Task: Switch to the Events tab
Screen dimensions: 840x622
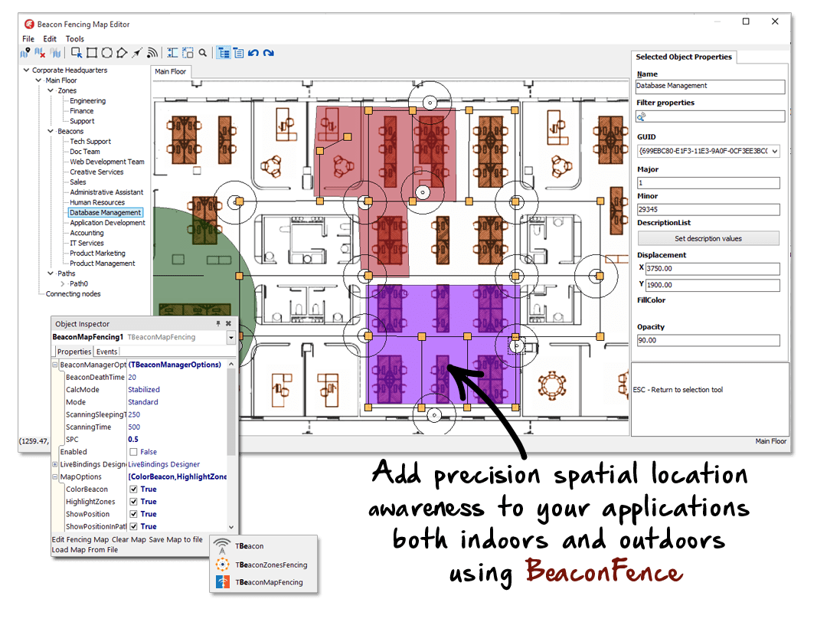Action: coord(106,352)
